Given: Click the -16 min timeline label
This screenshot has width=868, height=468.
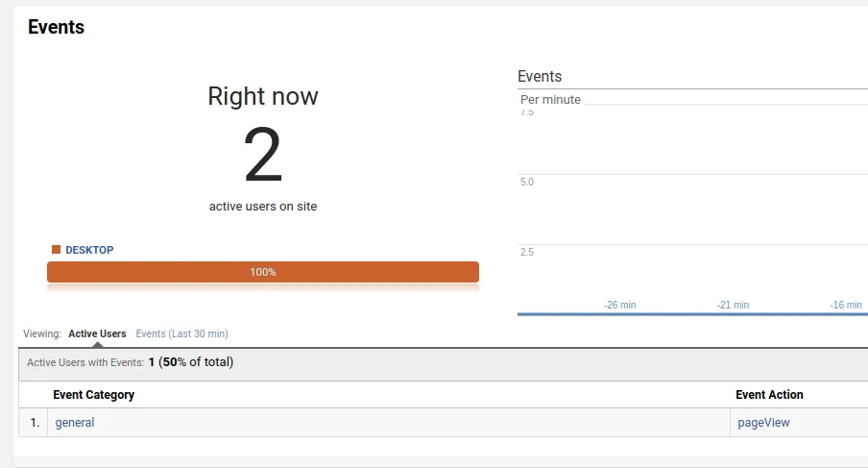Looking at the screenshot, I should coord(846,305).
